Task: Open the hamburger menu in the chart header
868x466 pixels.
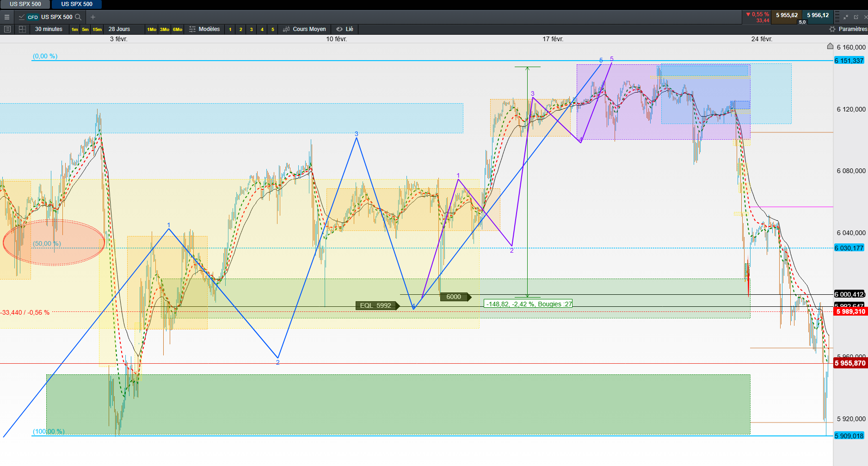Action: pyautogui.click(x=7, y=17)
